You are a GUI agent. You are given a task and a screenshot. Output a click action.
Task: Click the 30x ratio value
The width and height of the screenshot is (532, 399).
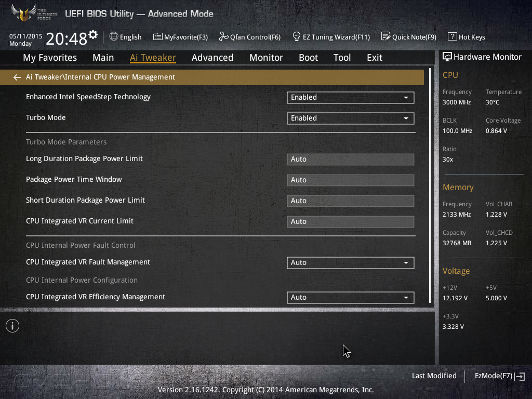(x=447, y=159)
